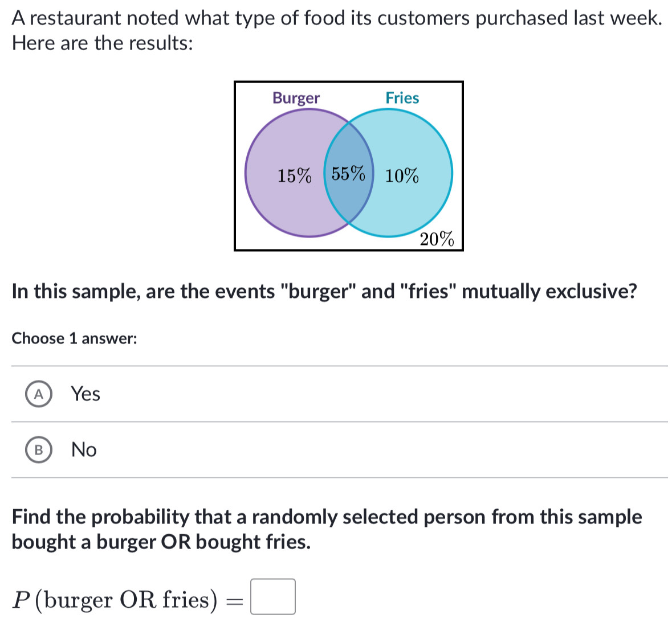Click the 15% burger-only region label
The height and width of the screenshot is (618, 672).
point(294,176)
